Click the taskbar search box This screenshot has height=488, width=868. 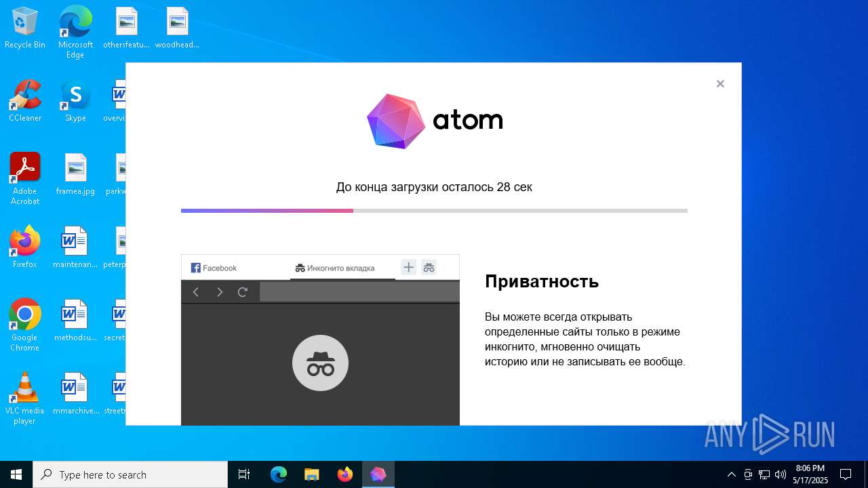(130, 474)
